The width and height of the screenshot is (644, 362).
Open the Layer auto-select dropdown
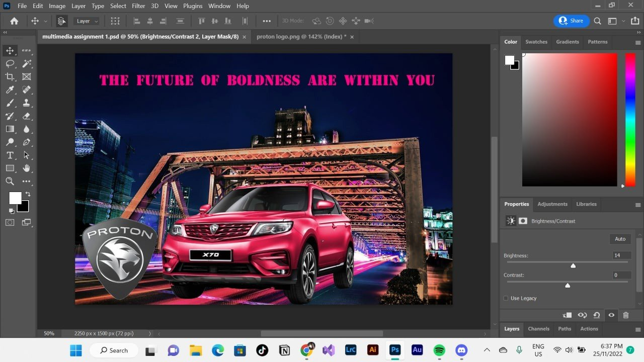87,21
